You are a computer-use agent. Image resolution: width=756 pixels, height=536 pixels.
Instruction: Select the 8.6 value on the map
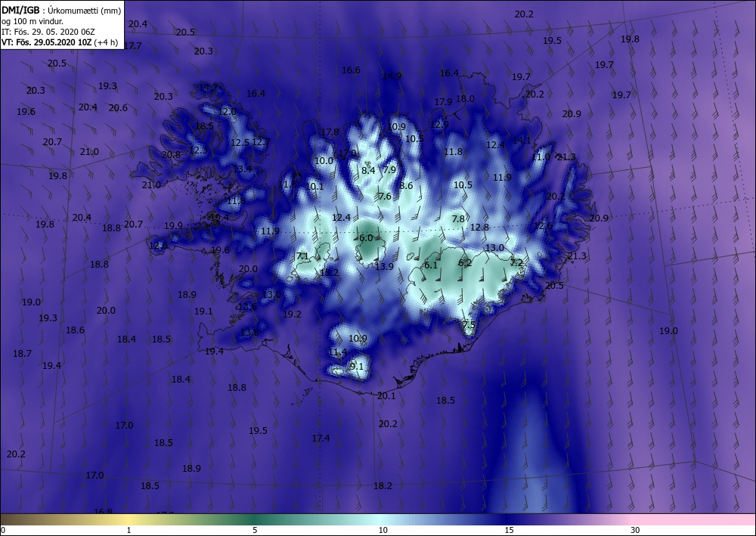[x=407, y=185]
